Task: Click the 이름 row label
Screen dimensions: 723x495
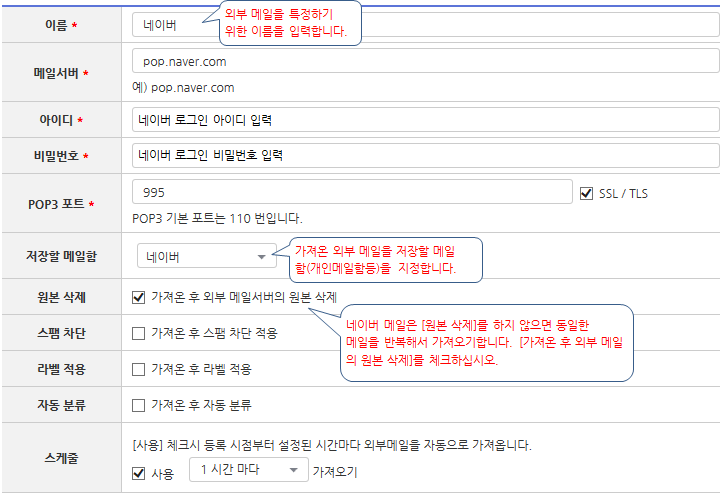Action: tap(60, 24)
